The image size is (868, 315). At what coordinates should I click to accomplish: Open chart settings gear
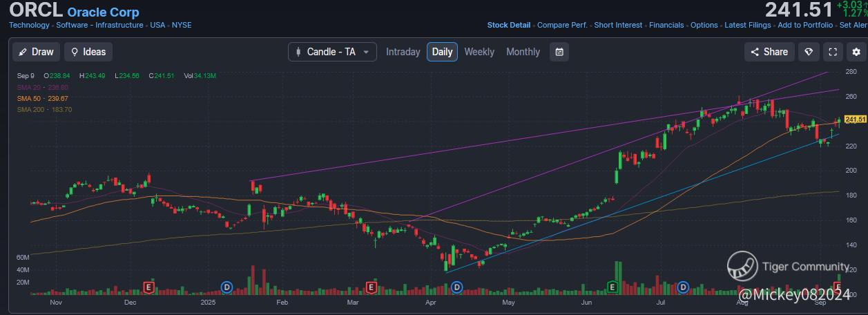point(856,52)
